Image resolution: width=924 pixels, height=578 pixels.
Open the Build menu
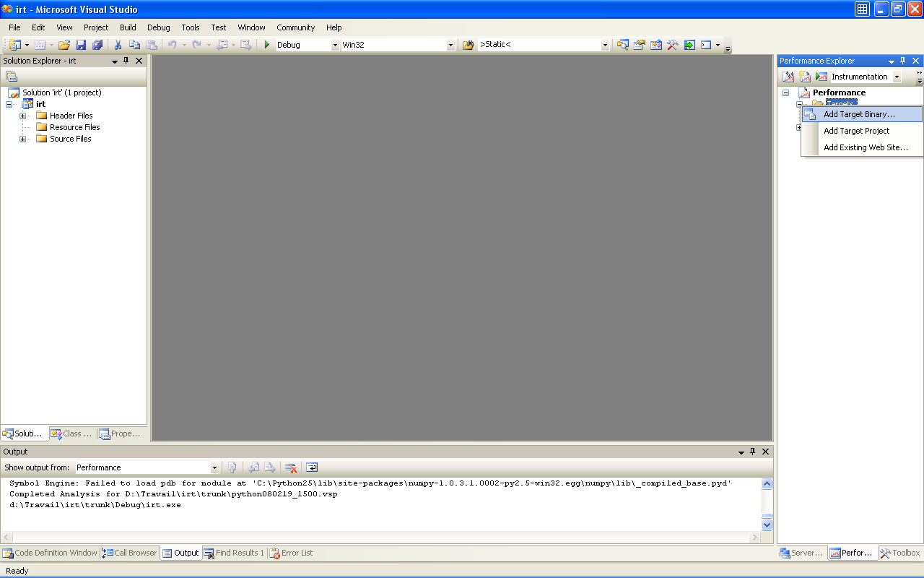pyautogui.click(x=128, y=27)
